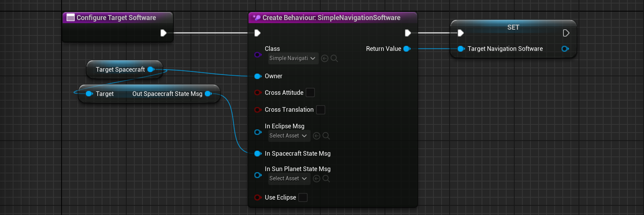The image size is (644, 215).
Task: Toggle the Cross Translation checkbox
Action: click(x=320, y=110)
